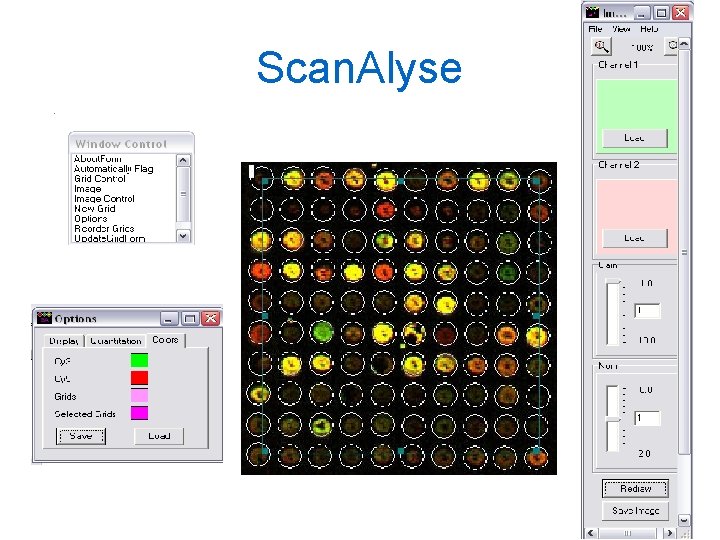
Task: Click the Norm value input field
Action: tap(647, 418)
